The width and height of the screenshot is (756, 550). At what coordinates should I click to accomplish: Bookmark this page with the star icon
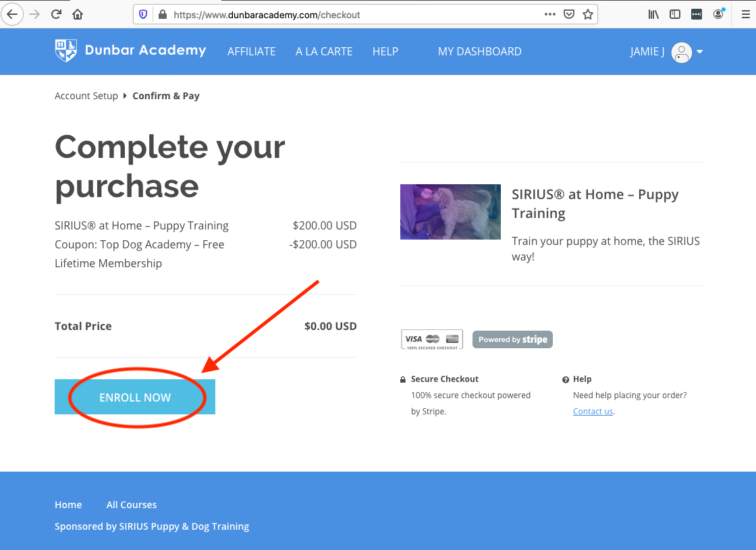click(588, 14)
